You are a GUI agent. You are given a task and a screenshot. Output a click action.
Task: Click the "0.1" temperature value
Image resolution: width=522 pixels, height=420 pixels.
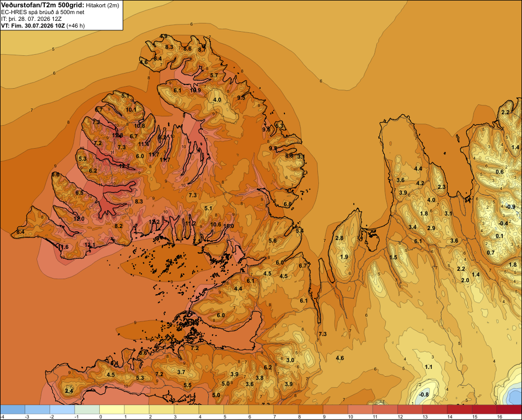click(x=500, y=236)
